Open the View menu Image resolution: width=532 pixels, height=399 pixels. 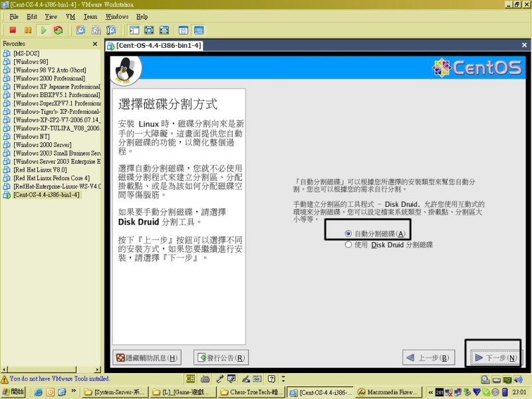[51, 17]
